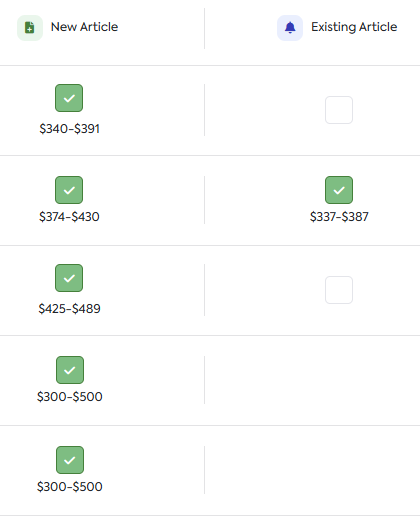Enable the empty Existing Article checkbox beside $340–$391
Viewport: 420px width, 521px height.
tap(339, 110)
